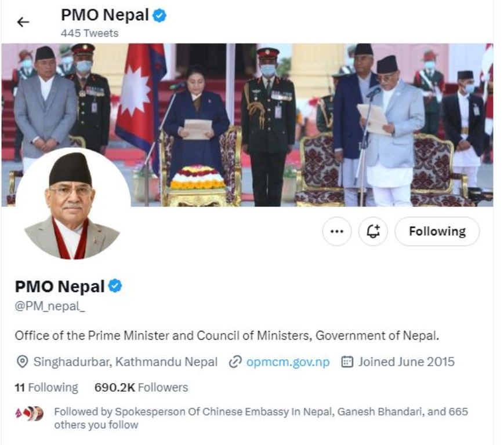View the 690.2K Followers list

[x=141, y=387]
